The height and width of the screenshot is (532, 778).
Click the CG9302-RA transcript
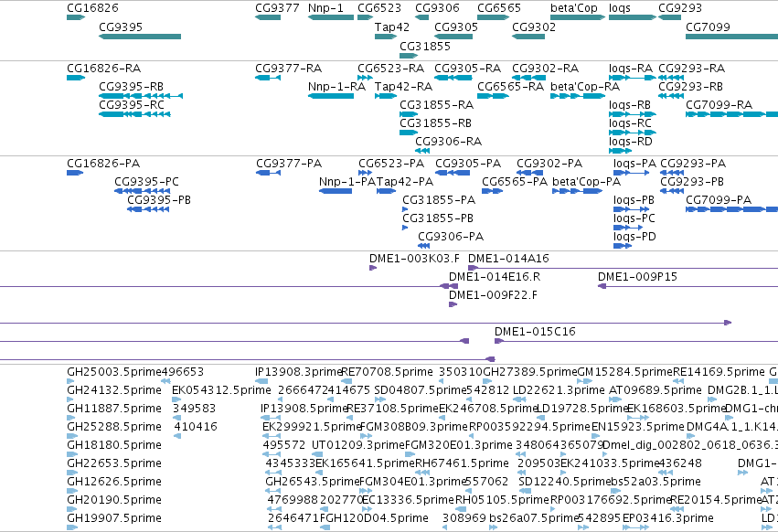pyautogui.click(x=528, y=78)
